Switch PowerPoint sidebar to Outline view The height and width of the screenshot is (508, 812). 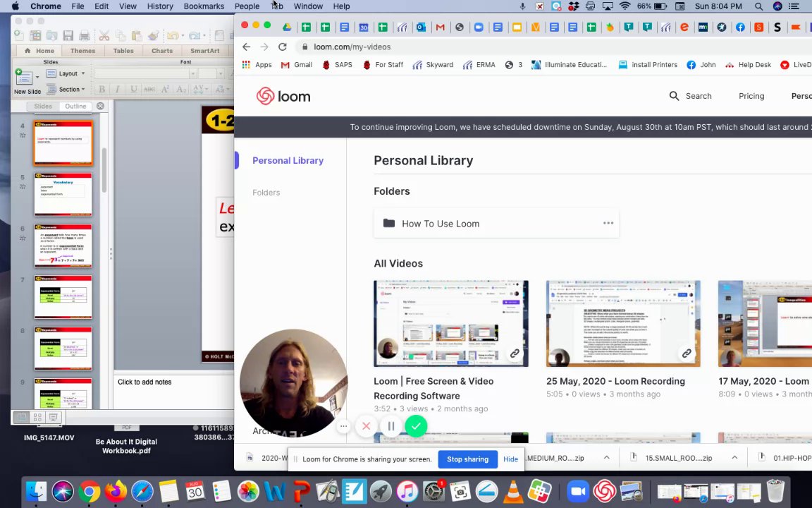click(75, 106)
